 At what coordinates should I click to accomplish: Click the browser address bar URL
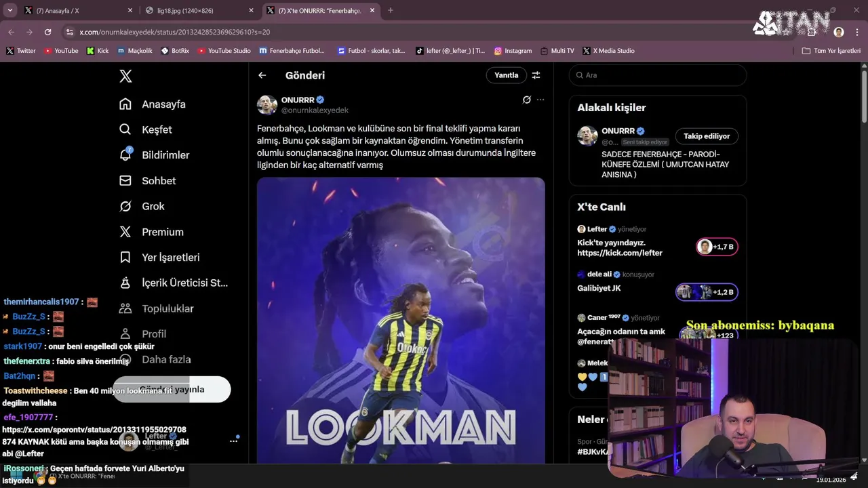coord(174,32)
